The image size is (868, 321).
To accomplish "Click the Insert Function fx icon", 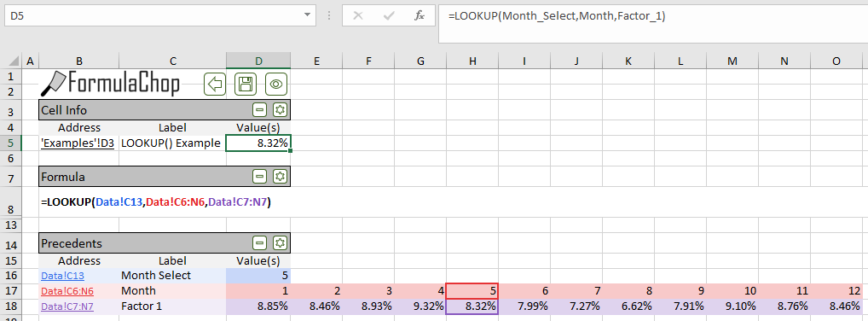I will point(420,15).
